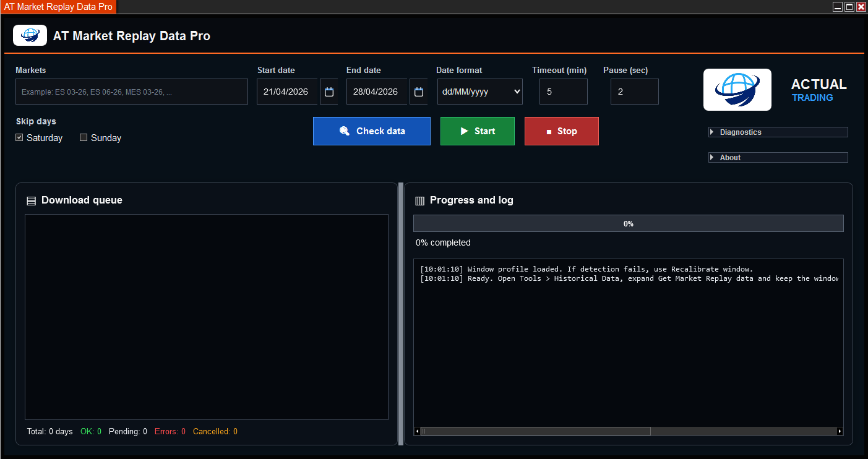This screenshot has width=868, height=459.
Task: Click the green "OK: 0" counter
Action: (x=91, y=431)
